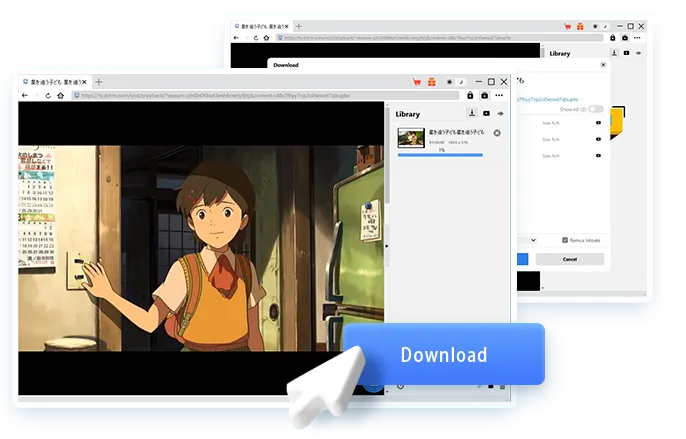Click the large blue Download button

pyautogui.click(x=444, y=354)
